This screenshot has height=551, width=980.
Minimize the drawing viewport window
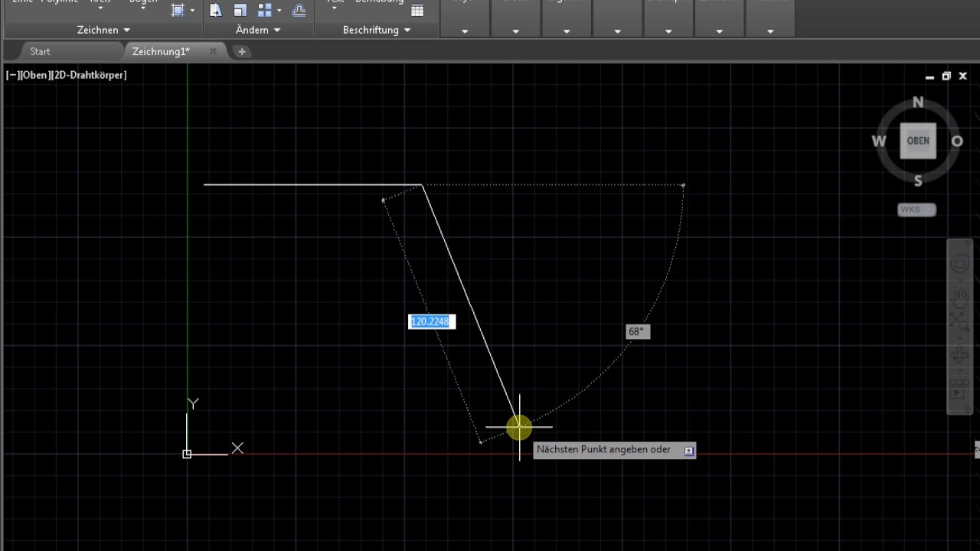pyautogui.click(x=929, y=77)
